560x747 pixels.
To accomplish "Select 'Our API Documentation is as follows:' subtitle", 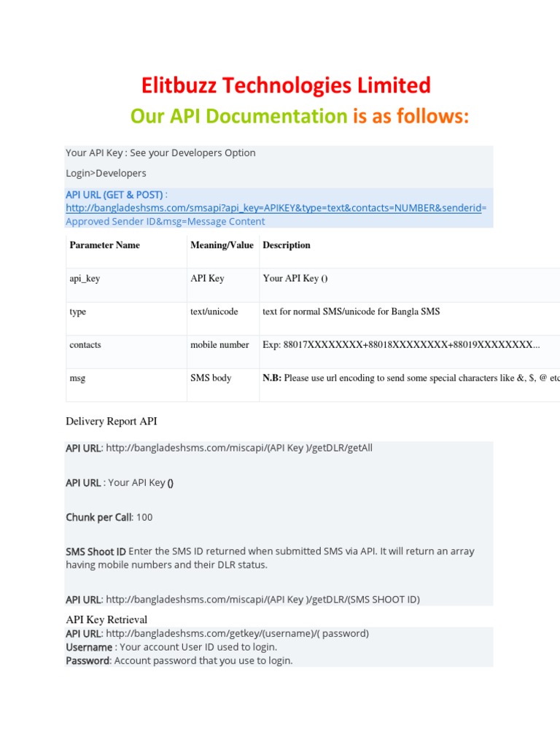I will coord(300,116).
